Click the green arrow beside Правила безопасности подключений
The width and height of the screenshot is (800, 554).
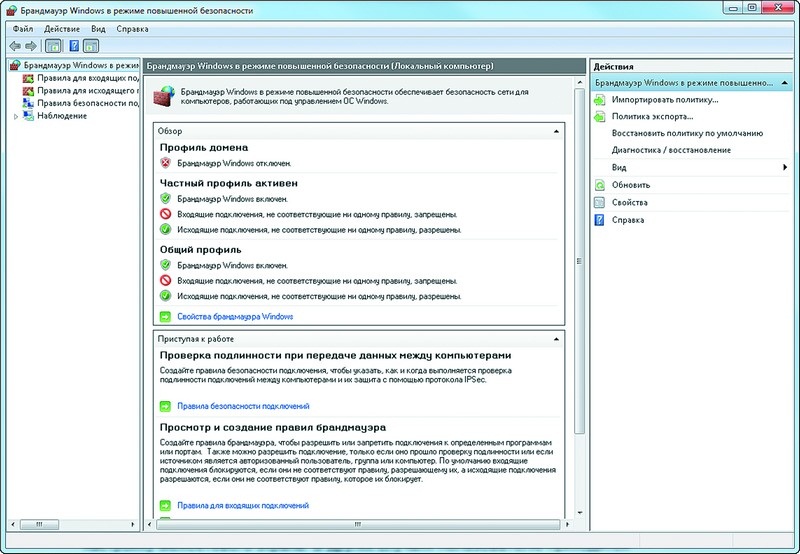point(165,406)
